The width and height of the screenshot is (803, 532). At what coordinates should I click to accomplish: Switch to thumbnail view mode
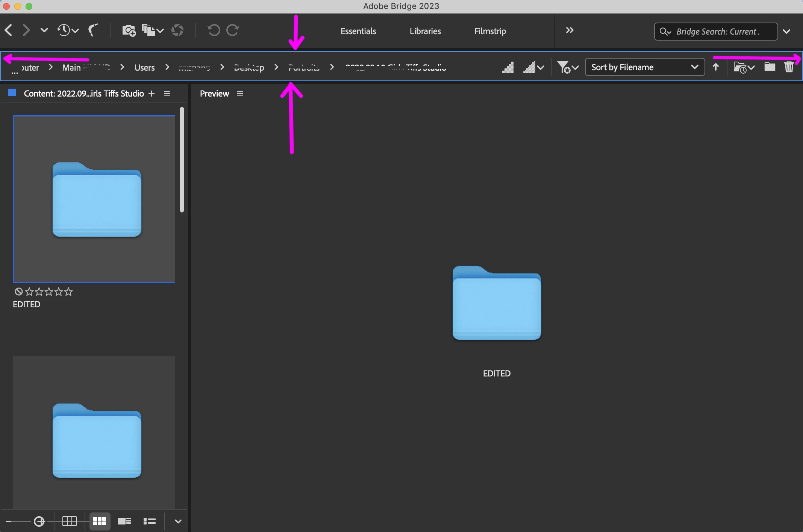(100, 521)
